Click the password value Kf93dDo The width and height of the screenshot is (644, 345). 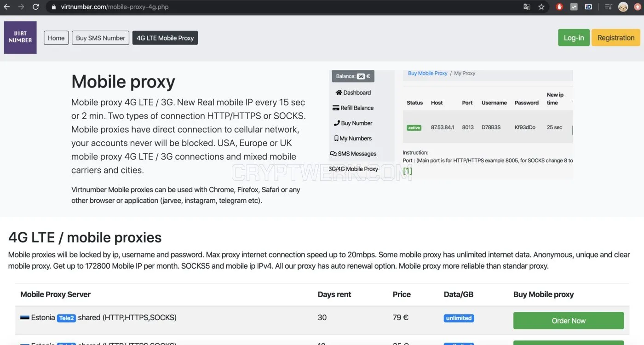(525, 127)
